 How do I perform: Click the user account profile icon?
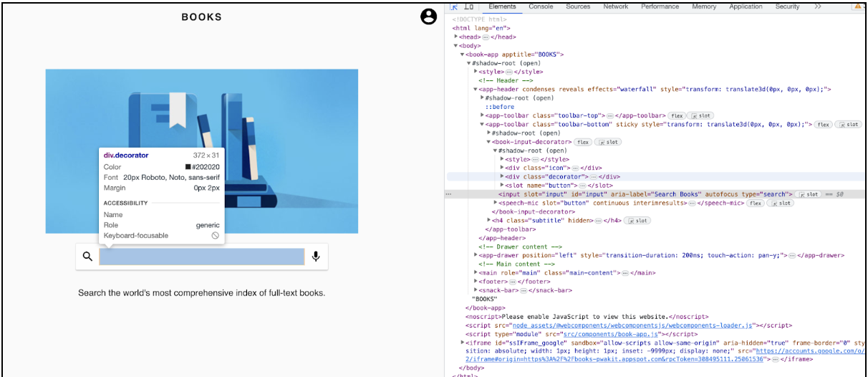pos(428,17)
